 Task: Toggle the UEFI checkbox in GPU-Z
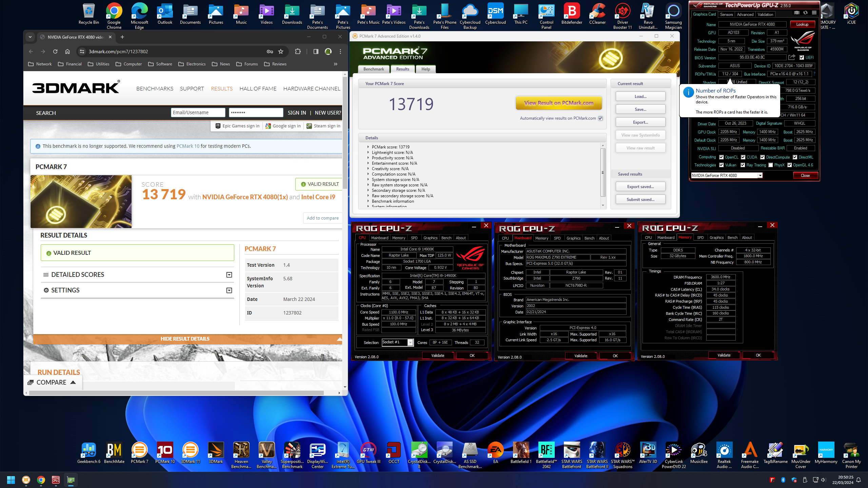coord(802,58)
